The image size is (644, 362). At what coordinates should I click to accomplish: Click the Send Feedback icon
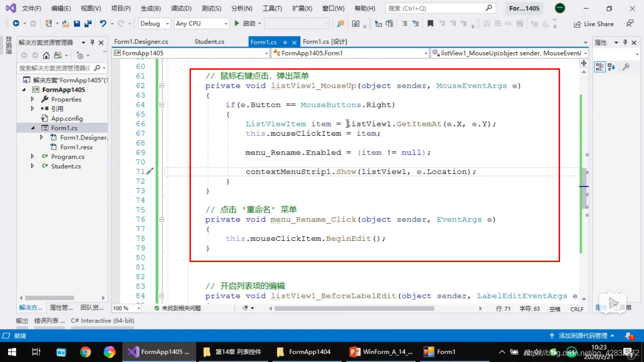(x=630, y=24)
